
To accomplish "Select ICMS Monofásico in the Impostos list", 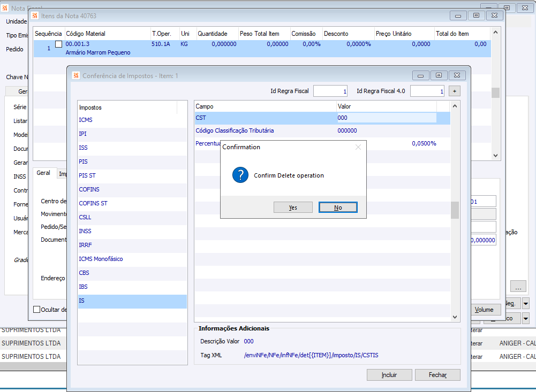I will [x=132, y=259].
